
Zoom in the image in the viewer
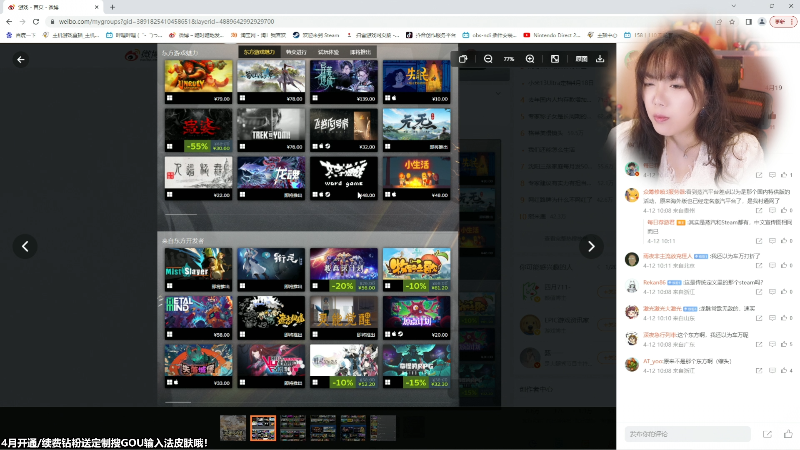tap(530, 59)
